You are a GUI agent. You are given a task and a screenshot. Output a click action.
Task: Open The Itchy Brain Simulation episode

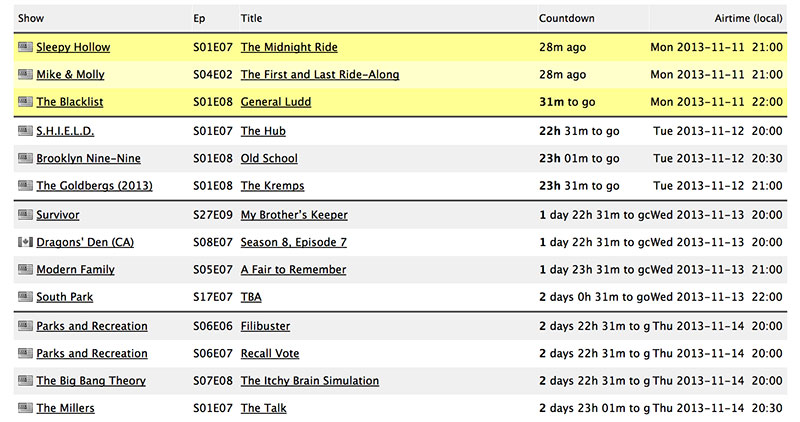(x=310, y=381)
